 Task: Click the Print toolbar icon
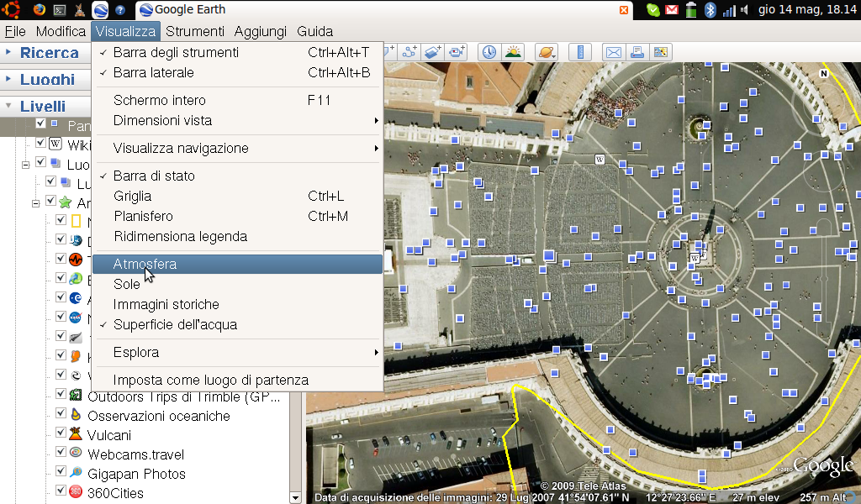pos(637,52)
